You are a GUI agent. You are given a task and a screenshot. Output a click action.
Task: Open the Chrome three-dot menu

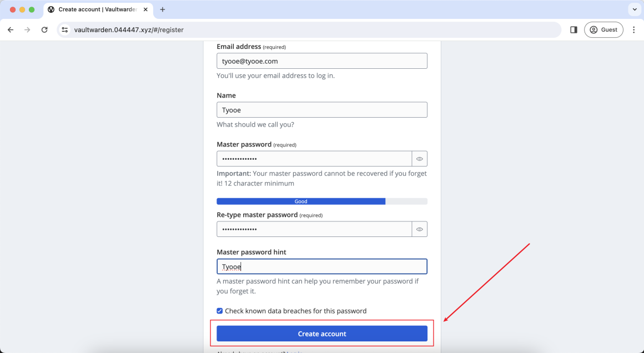pos(634,30)
